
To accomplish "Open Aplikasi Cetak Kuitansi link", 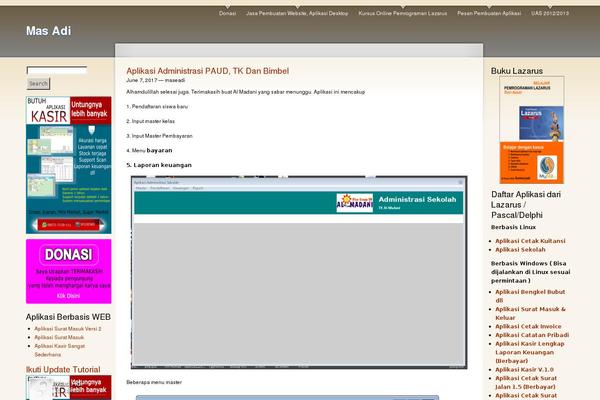I will pos(530,241).
